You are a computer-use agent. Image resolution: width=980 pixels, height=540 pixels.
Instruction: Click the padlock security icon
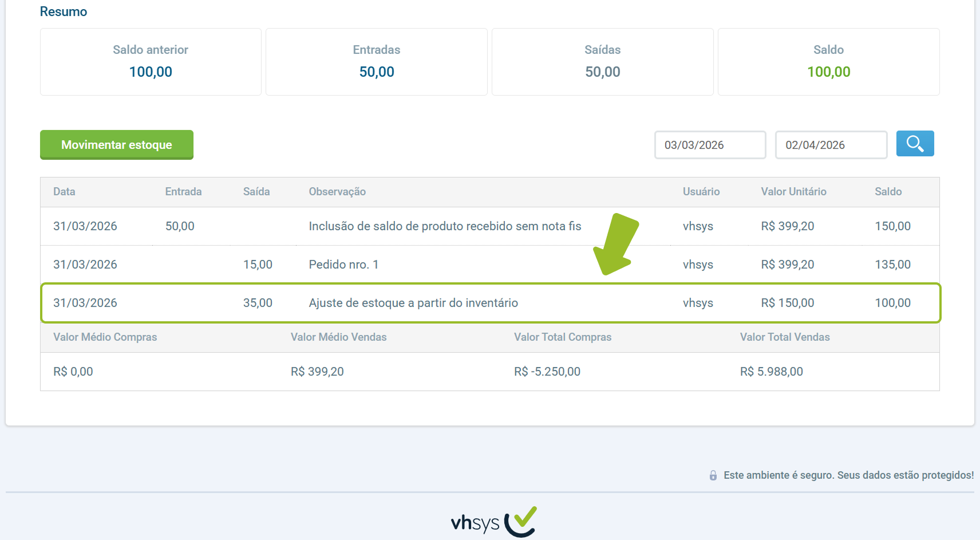[713, 475]
